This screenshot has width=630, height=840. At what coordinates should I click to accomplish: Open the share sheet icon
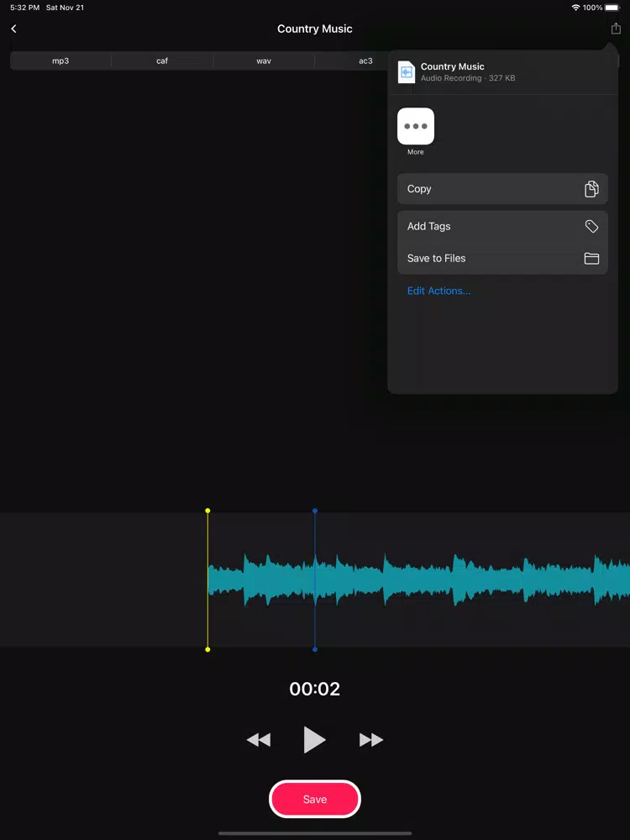point(616,29)
